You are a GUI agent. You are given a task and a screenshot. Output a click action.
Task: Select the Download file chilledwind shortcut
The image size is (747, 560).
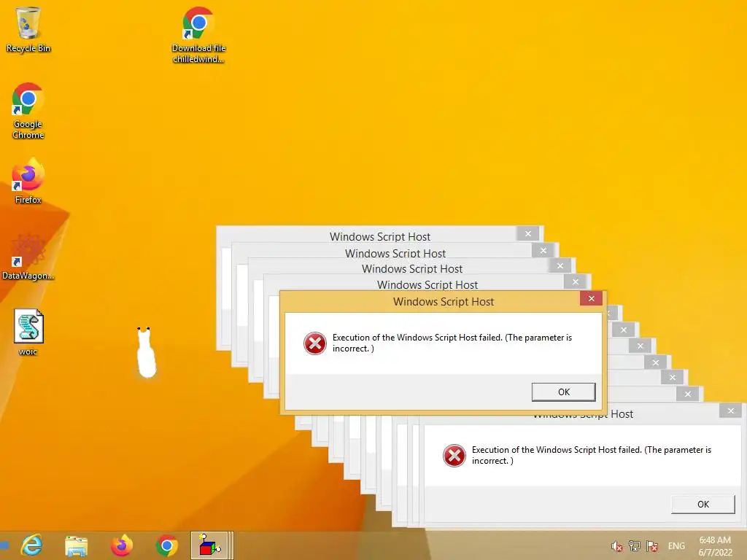click(x=198, y=34)
